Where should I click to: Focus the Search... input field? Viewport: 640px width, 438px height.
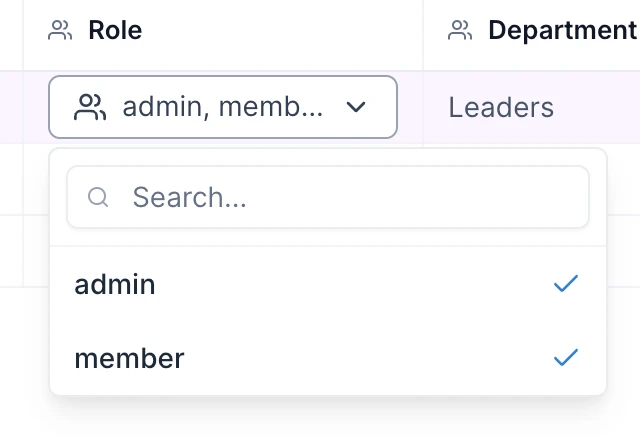[x=328, y=197]
